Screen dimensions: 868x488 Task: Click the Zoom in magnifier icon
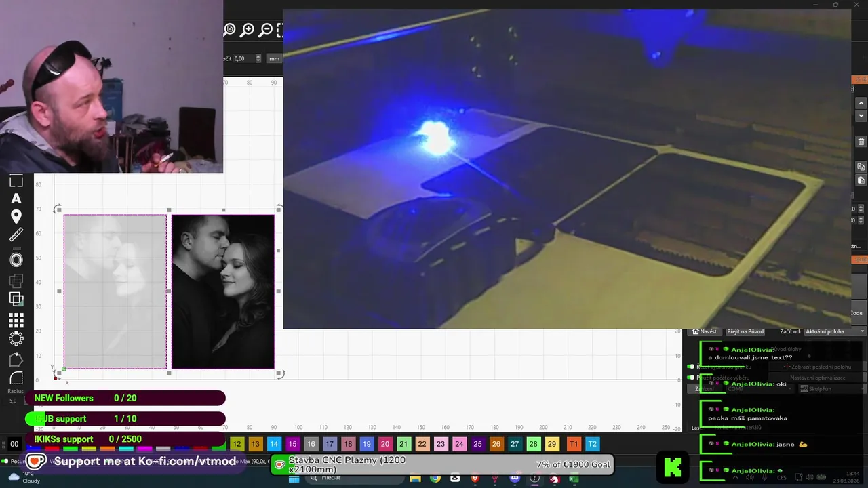(248, 30)
